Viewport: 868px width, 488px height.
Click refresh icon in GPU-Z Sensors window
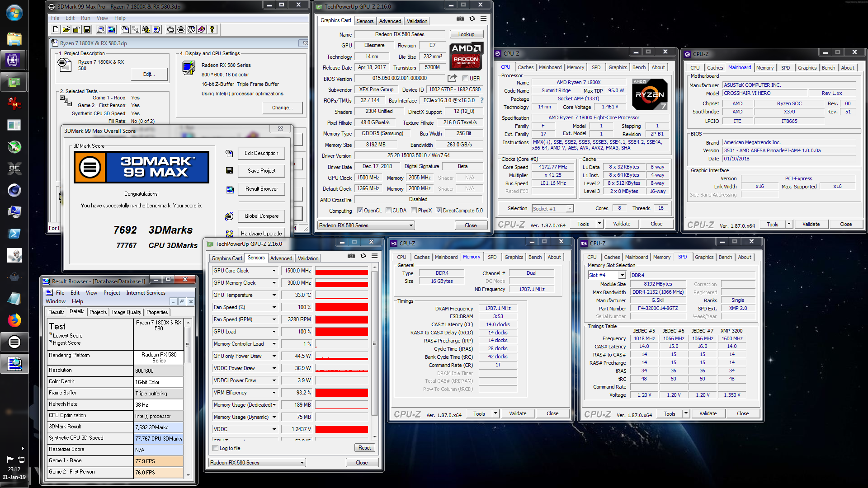tap(363, 256)
